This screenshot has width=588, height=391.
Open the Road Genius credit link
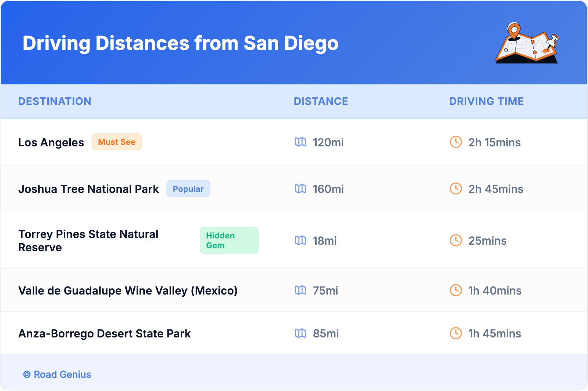(x=57, y=374)
